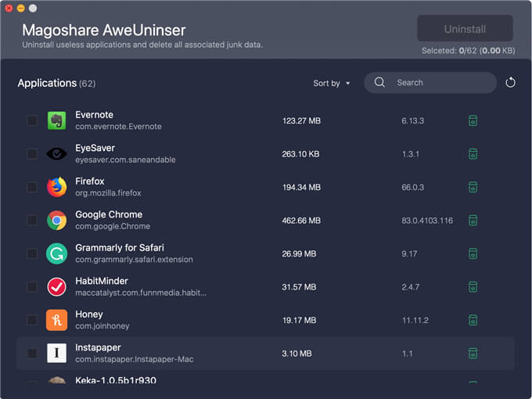Click the Evernote elephant app icon
The image size is (532, 399).
point(56,120)
